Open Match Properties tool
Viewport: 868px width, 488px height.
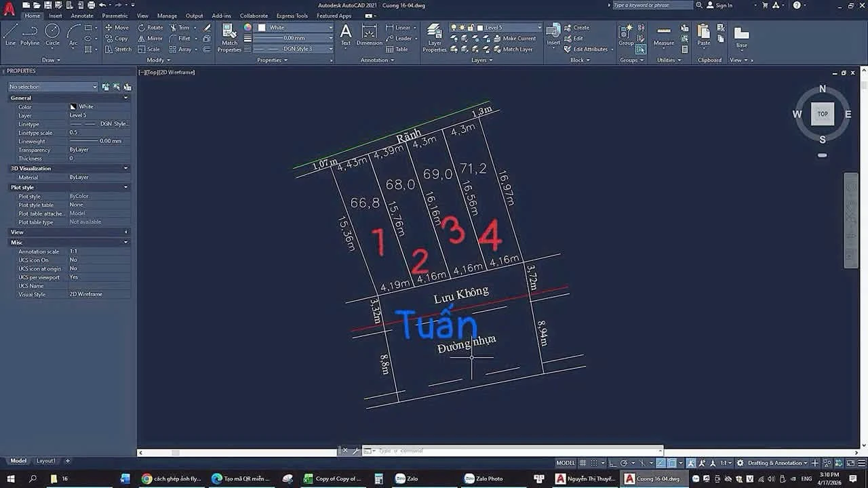229,38
